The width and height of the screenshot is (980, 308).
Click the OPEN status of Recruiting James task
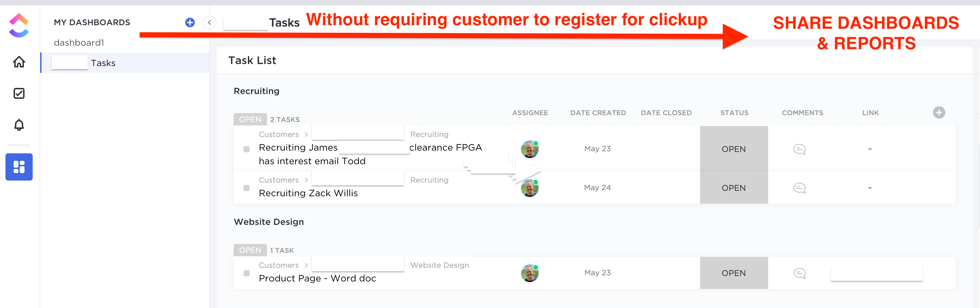(x=733, y=149)
